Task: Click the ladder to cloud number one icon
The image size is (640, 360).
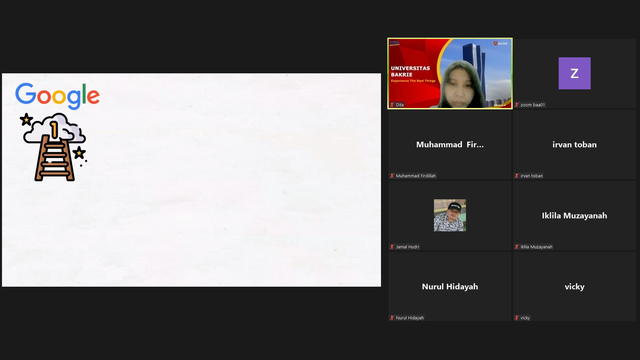Action: point(53,147)
